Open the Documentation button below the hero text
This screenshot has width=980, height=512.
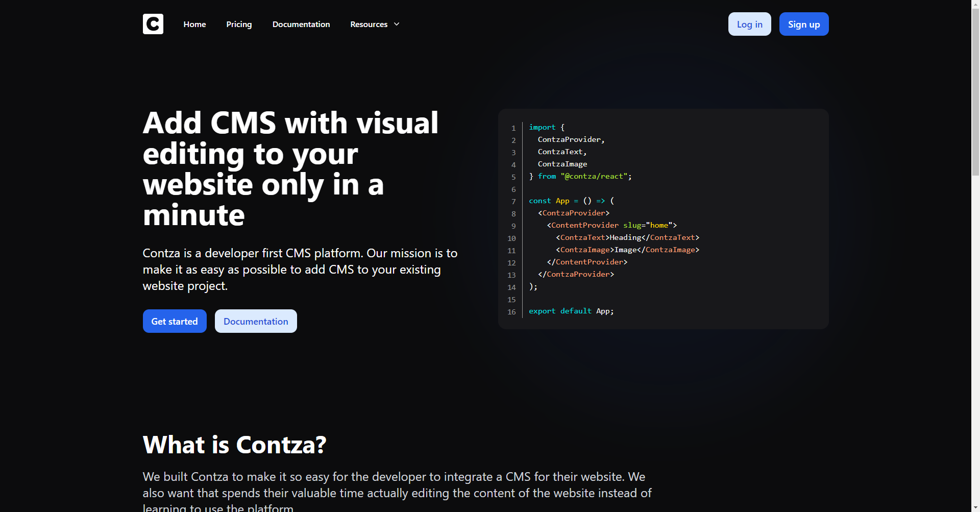256,321
